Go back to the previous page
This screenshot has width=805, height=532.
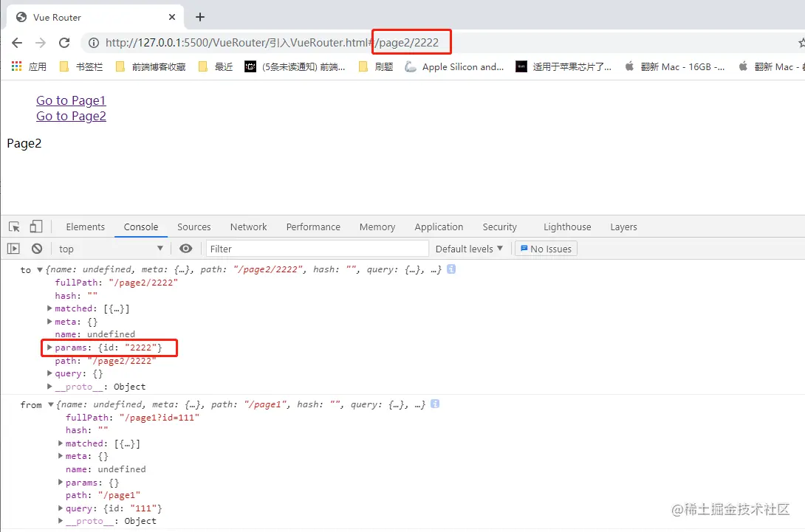pyautogui.click(x=17, y=43)
